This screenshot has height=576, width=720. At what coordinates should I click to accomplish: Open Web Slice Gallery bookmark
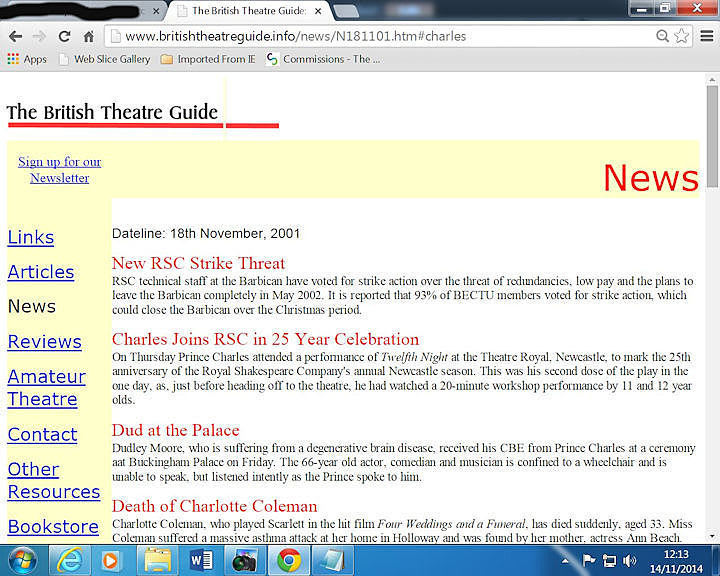pos(105,59)
